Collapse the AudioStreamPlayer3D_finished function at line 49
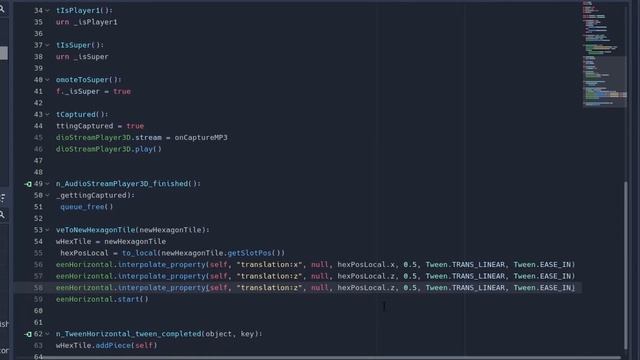The image size is (640, 360). point(47,184)
